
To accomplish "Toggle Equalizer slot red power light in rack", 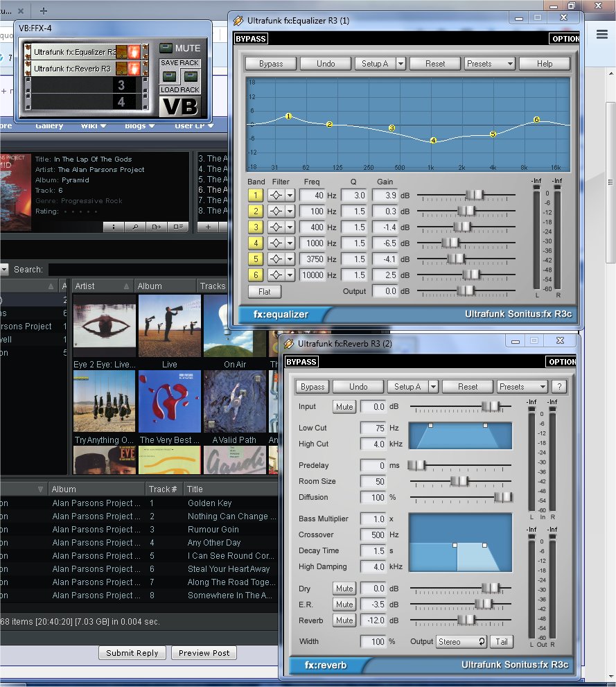I will 134,52.
